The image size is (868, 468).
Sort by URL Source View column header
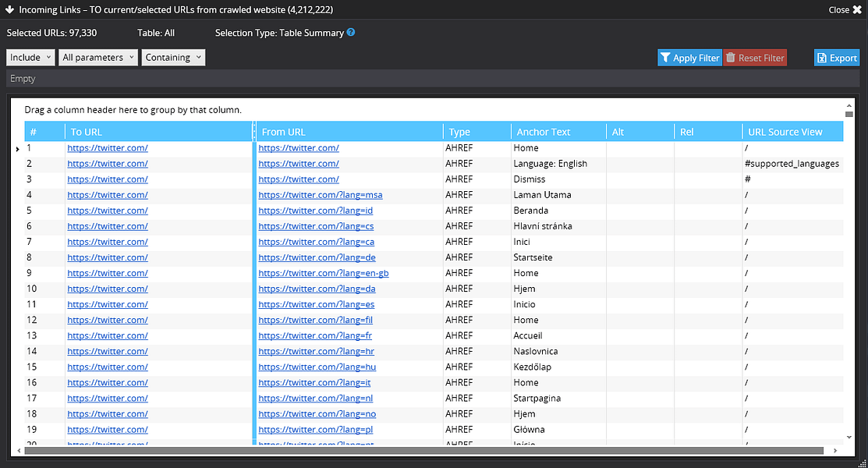[x=792, y=132]
